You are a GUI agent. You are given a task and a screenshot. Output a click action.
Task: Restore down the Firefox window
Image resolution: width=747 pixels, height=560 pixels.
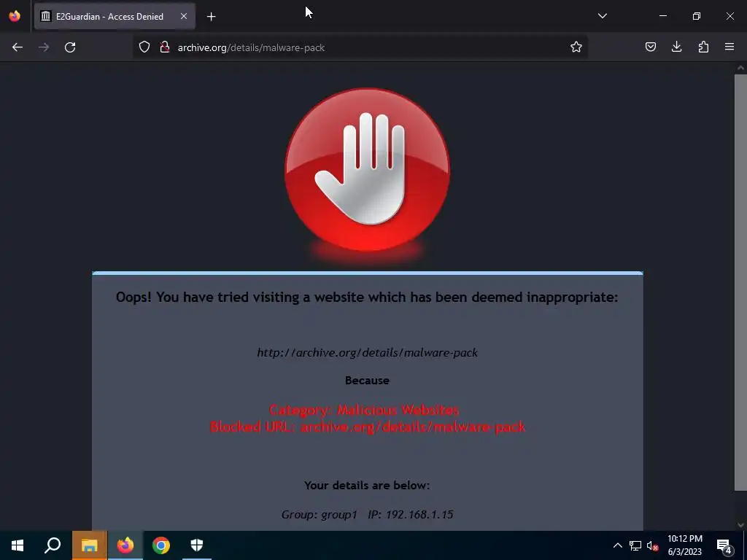697,16
